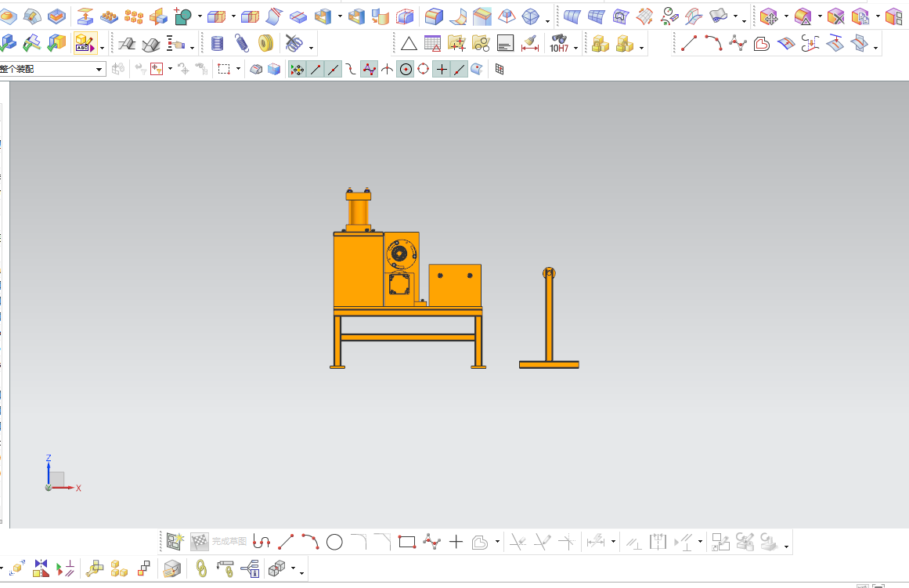Select the Pattern Feature icon with orange cubes
The width and height of the screenshot is (909, 588).
pos(134,16)
